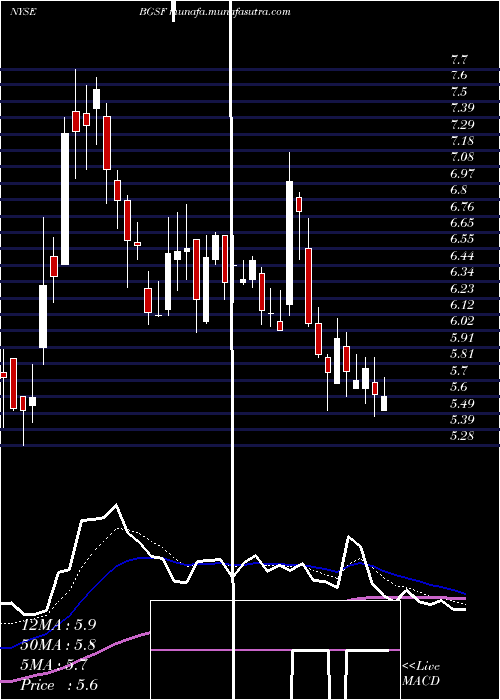Select the 7.29 price axis label
The height and width of the screenshot is (700, 500).
(462, 125)
